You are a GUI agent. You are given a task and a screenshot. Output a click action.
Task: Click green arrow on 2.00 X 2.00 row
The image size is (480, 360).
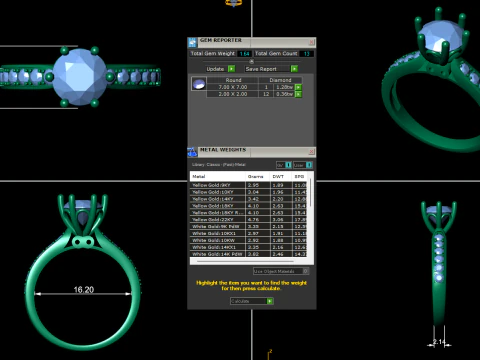pyautogui.click(x=298, y=94)
